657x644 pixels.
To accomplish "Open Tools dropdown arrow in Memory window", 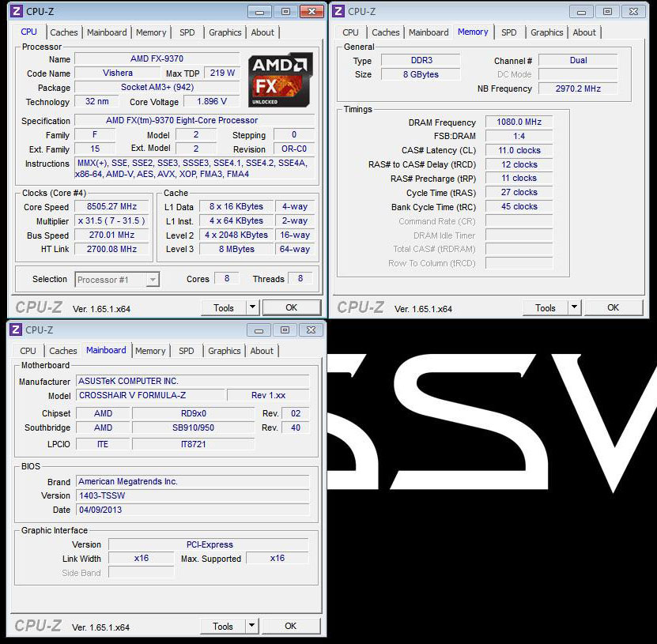I will click(x=575, y=307).
